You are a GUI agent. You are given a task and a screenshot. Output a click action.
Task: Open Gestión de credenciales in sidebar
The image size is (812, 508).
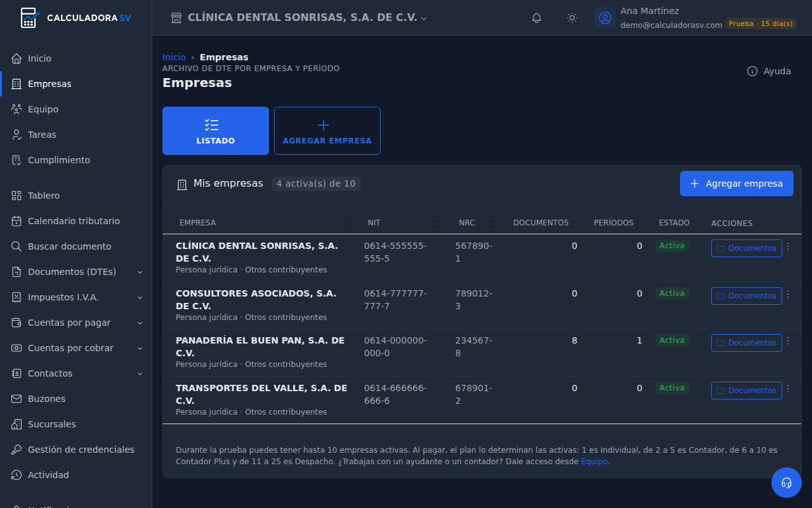76,450
